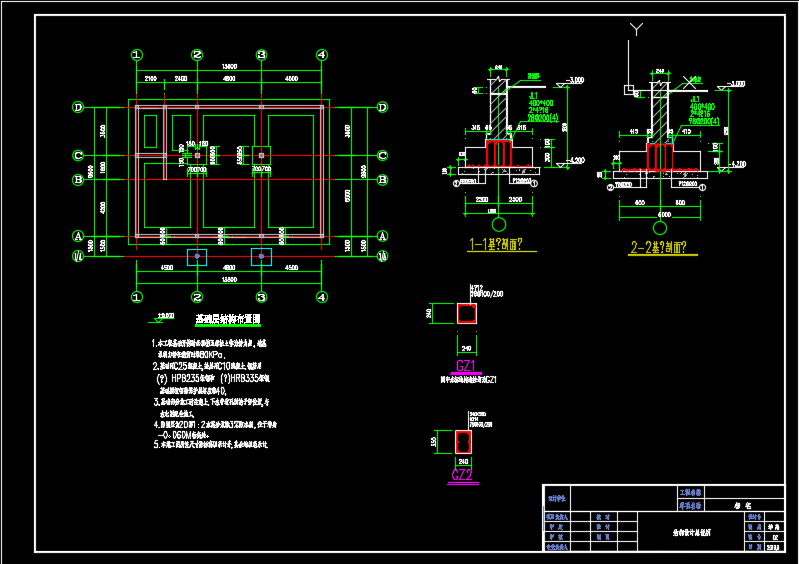Select the left axis bubble labeled D
The height and width of the screenshot is (564, 799).
(77, 108)
